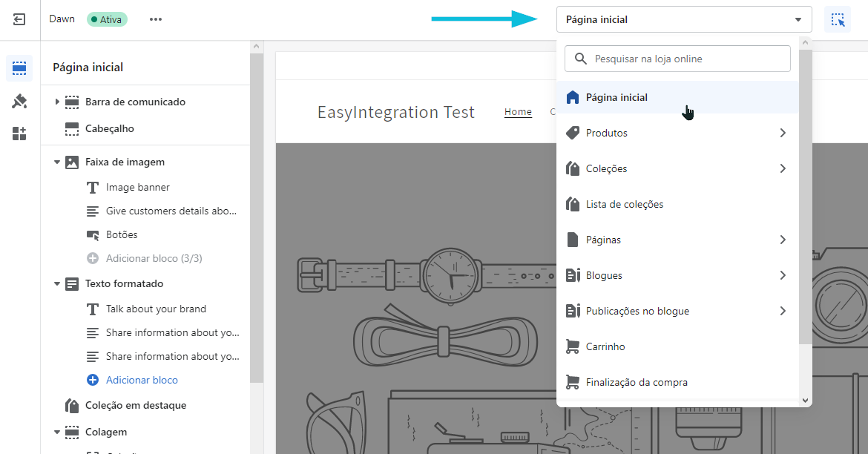The height and width of the screenshot is (454, 868).
Task: Open theme settings paintbrush icon
Action: tap(19, 102)
